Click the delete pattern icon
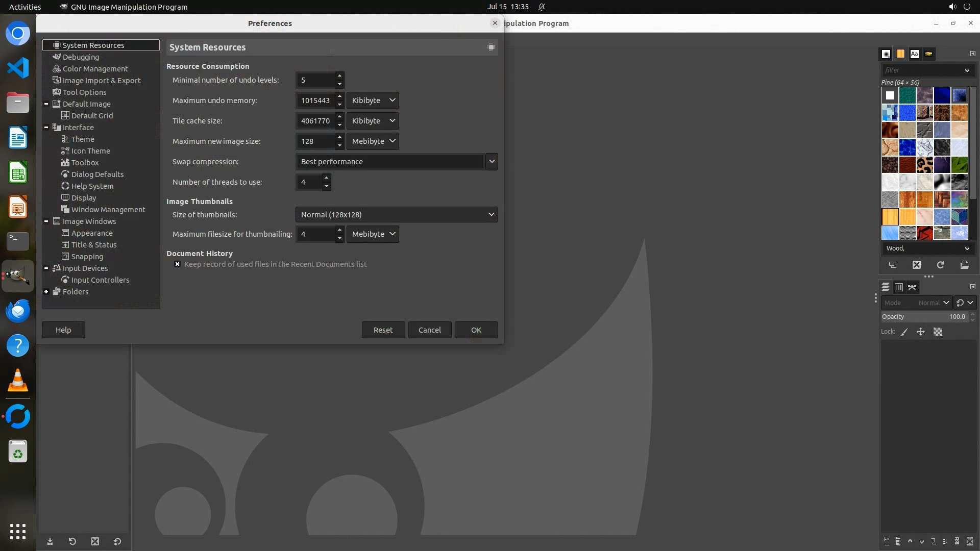Screen dimensions: 980x551 point(917,265)
